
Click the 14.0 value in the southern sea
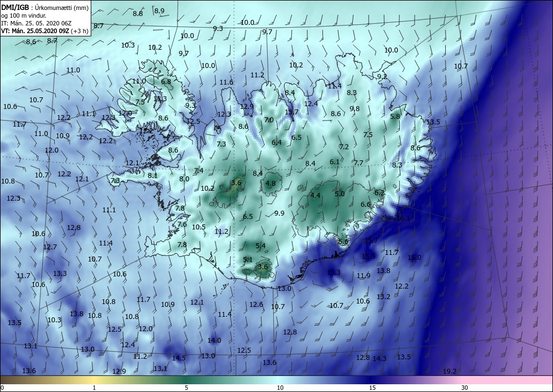click(214, 341)
